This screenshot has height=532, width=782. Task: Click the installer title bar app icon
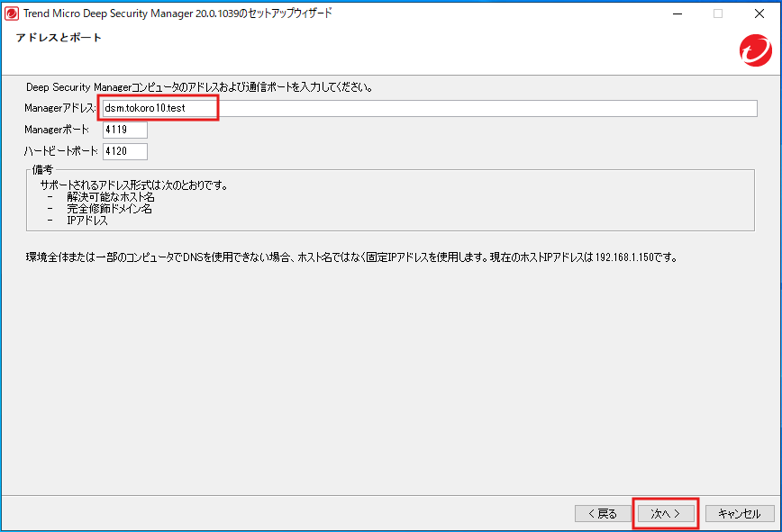(12, 14)
